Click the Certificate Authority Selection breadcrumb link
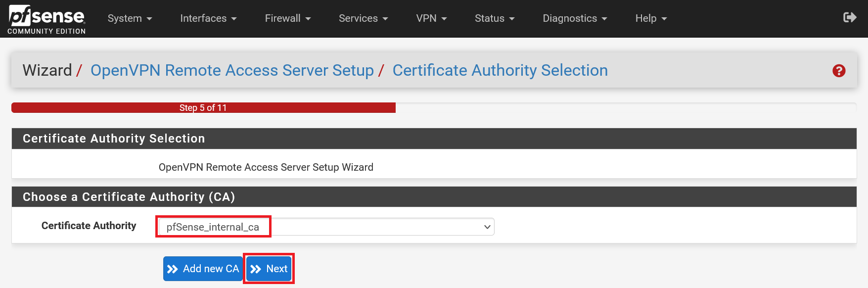This screenshot has width=868, height=288. [x=500, y=70]
